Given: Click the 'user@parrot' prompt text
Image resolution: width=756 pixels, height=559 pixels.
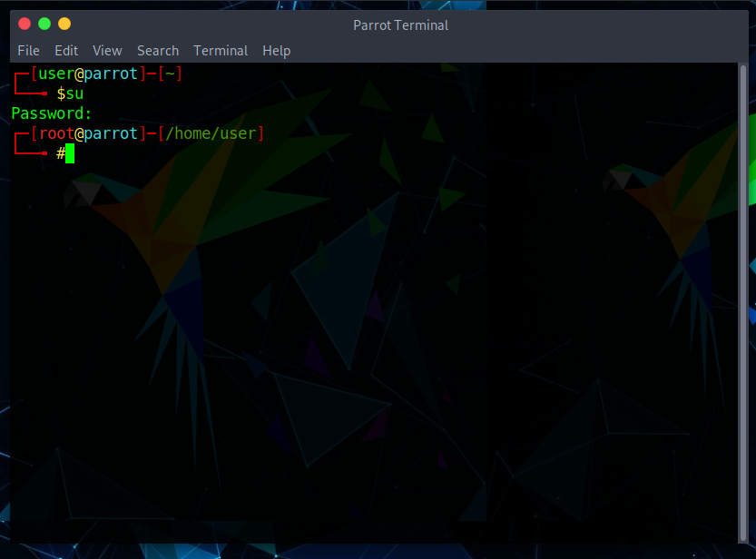Looking at the screenshot, I should tap(88, 74).
